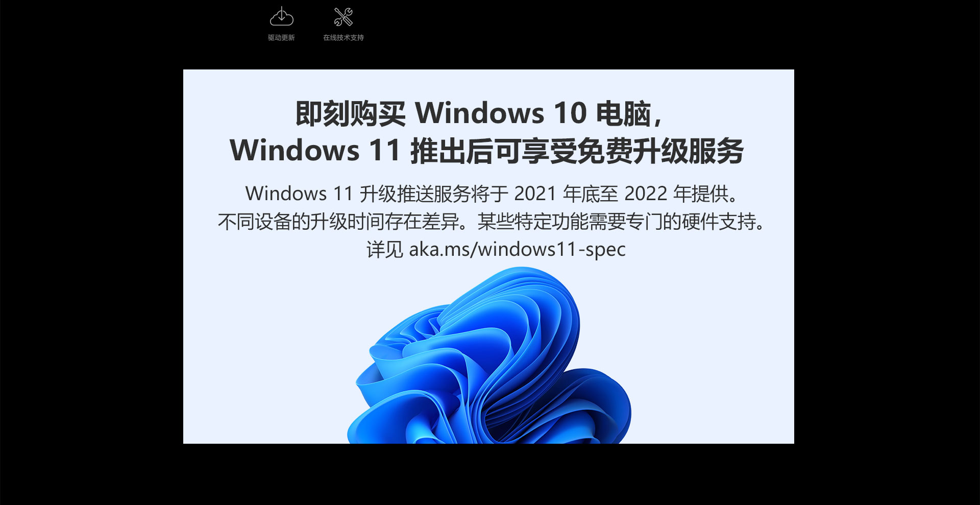
Task: Click the cloud download driver update icon
Action: [281, 16]
